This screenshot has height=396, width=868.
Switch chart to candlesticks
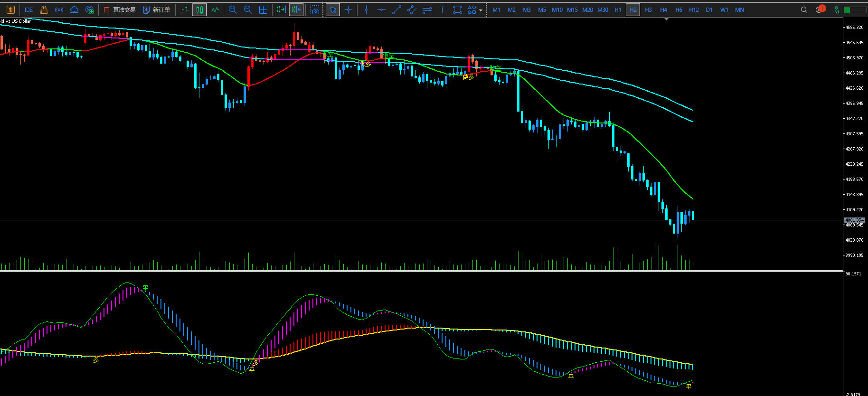tap(199, 9)
